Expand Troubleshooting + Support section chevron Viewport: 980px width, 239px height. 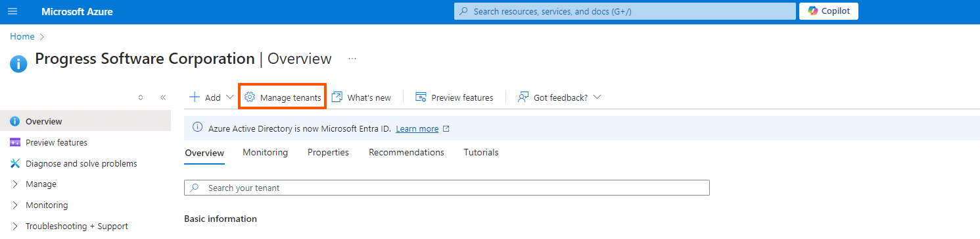pos(15,226)
